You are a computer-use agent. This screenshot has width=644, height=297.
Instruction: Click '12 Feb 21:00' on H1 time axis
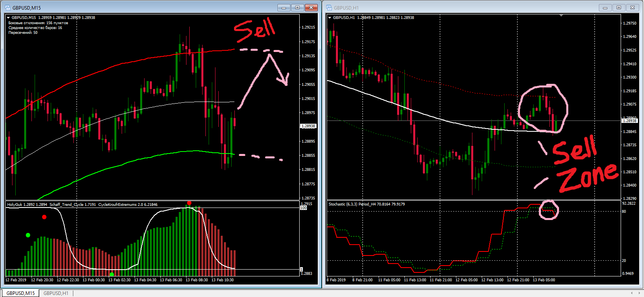pyautogui.click(x=518, y=280)
